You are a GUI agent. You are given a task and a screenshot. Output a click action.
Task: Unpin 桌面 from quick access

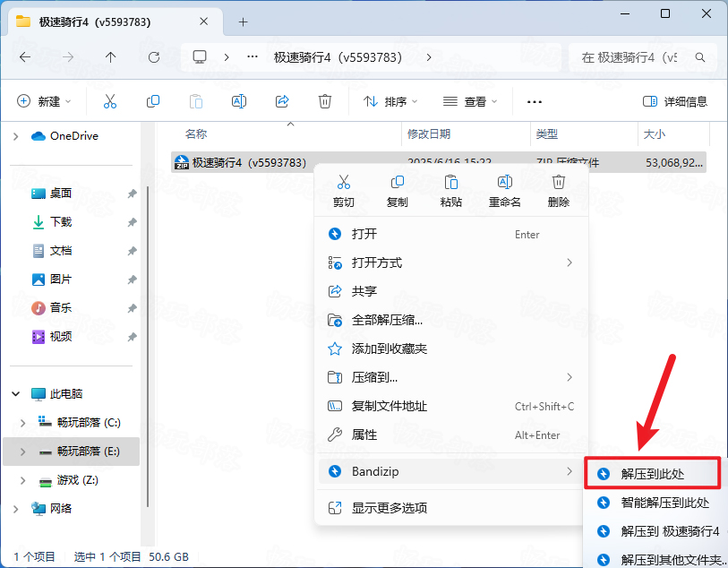[x=133, y=194]
